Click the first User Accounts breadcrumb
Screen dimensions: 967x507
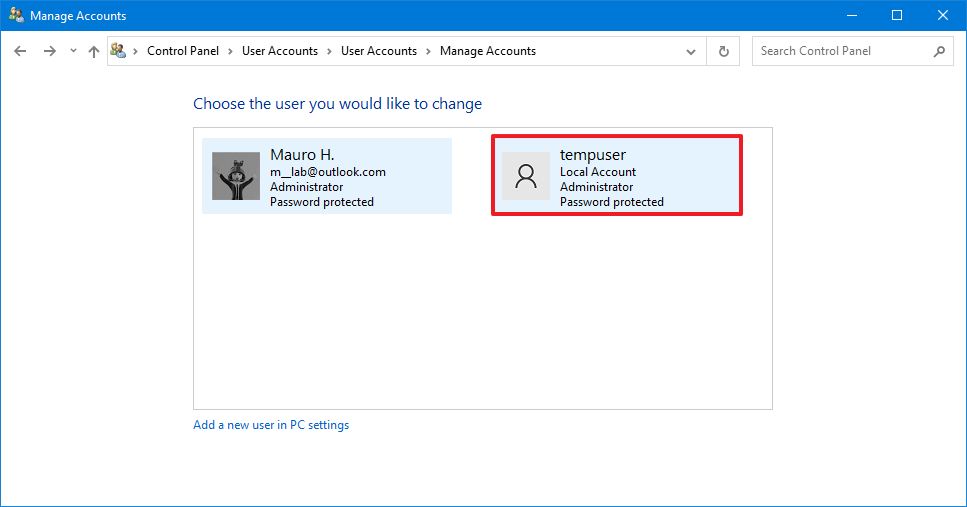279,51
